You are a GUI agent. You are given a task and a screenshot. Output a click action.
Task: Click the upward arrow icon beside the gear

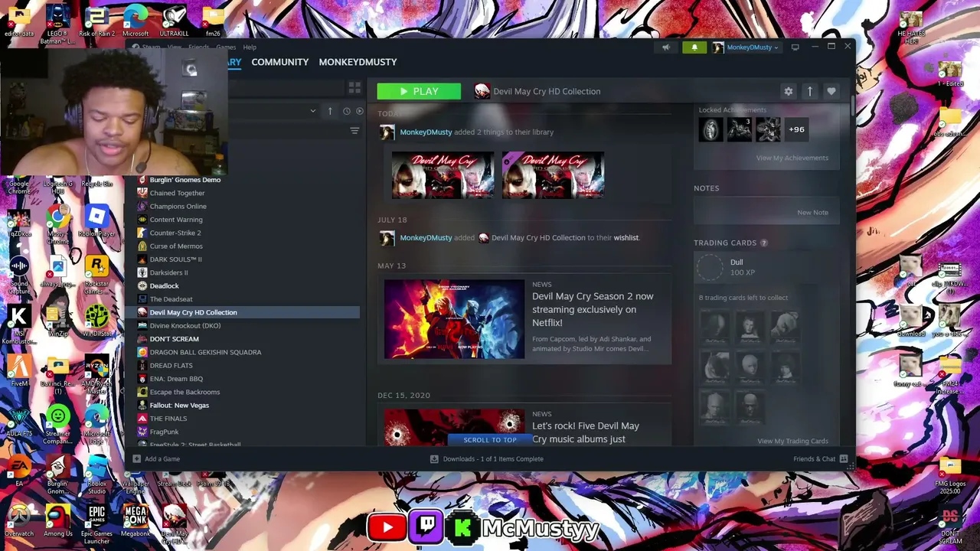(810, 91)
